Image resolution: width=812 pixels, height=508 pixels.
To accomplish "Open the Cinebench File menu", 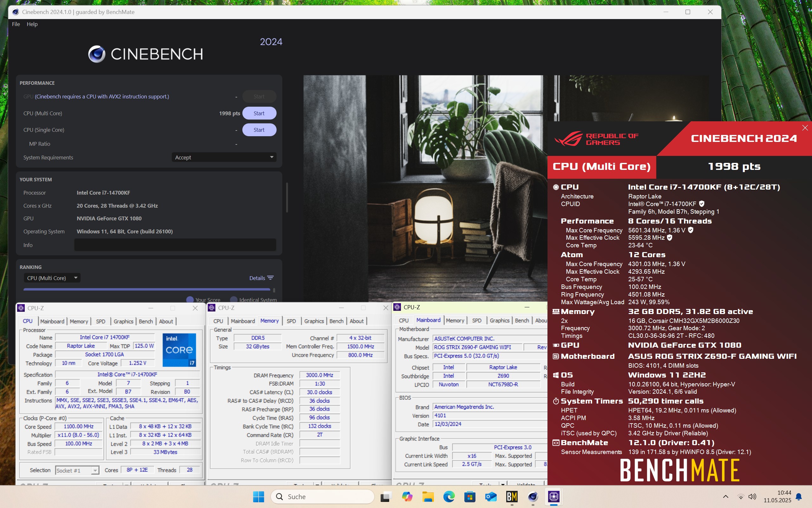I will (x=16, y=24).
